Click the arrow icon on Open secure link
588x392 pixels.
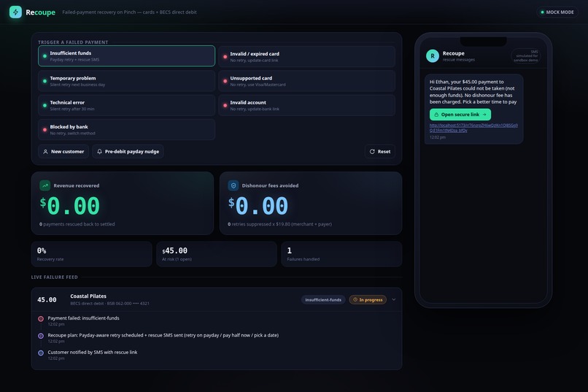(484, 115)
